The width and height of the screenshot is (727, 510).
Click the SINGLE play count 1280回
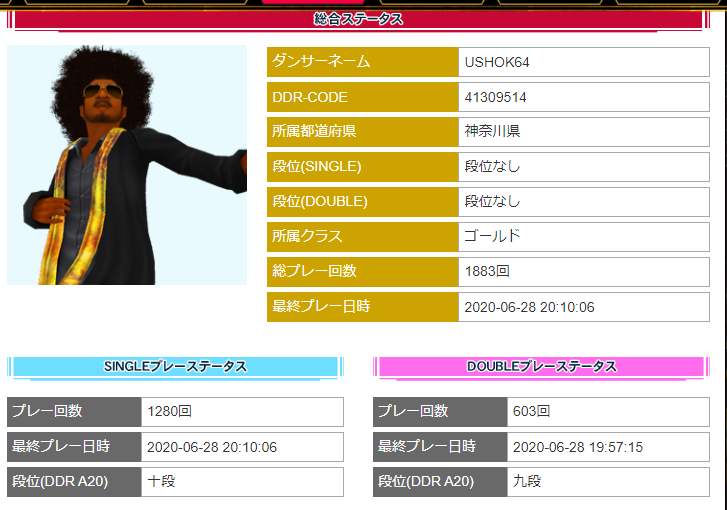(x=169, y=411)
